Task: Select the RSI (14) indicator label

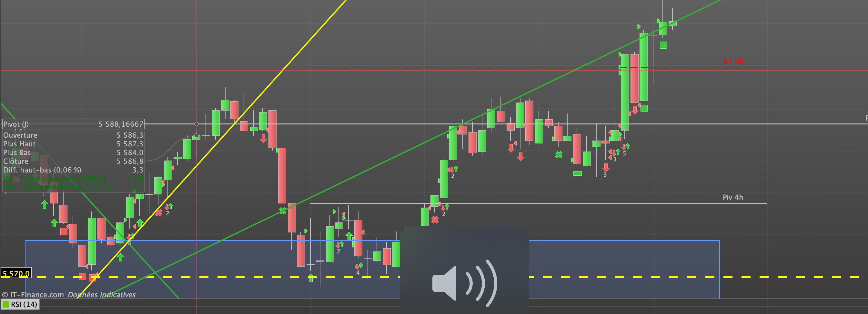Action: click(24, 304)
